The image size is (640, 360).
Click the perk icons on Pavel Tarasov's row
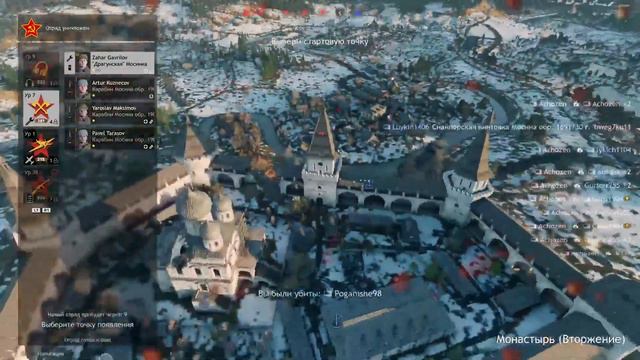[148, 147]
